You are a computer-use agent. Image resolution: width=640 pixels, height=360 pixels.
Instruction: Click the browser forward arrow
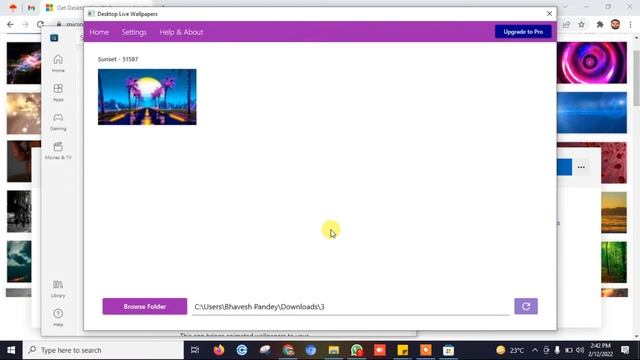point(25,24)
